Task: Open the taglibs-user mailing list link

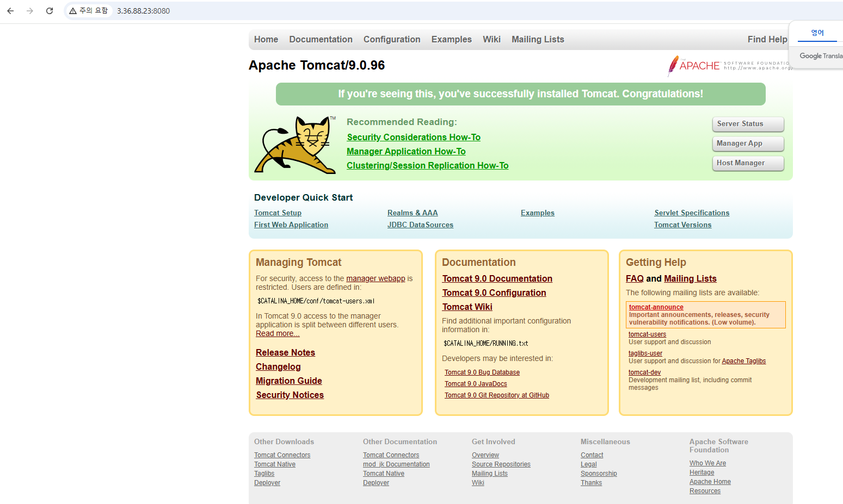Action: point(645,353)
